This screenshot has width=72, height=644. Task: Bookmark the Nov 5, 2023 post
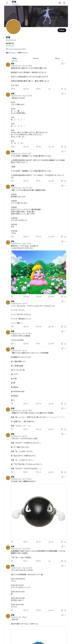(62, 181)
